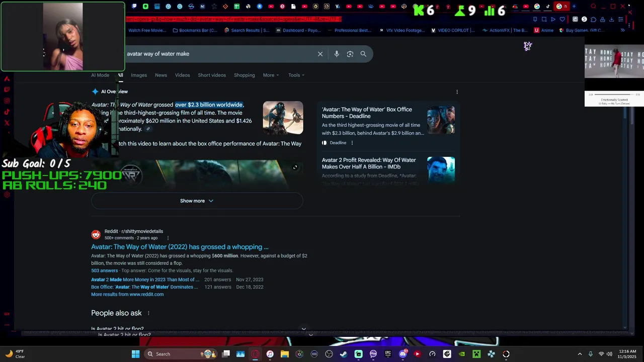Expand the More search filters dropdown
The height and width of the screenshot is (362, 644).
[x=271, y=75]
